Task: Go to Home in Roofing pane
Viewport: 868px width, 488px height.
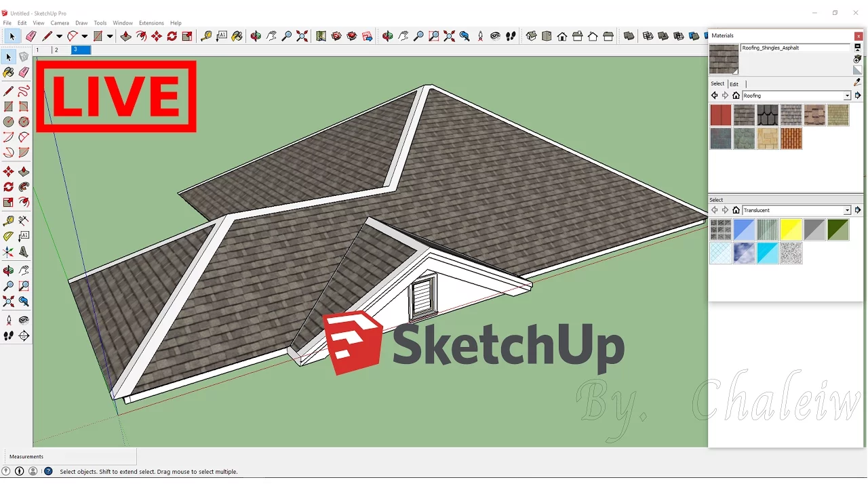Action: 736,96
